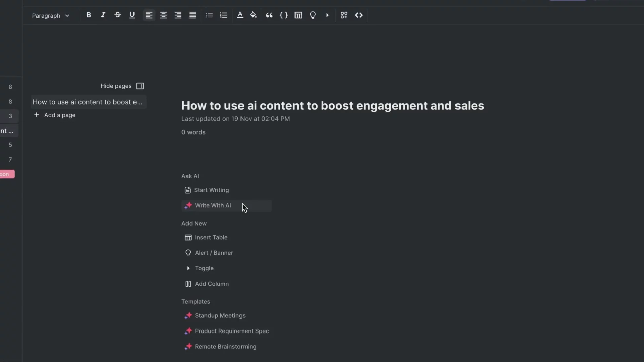The width and height of the screenshot is (644, 362).
Task: Choose Standup Meetings template
Action: (220, 315)
